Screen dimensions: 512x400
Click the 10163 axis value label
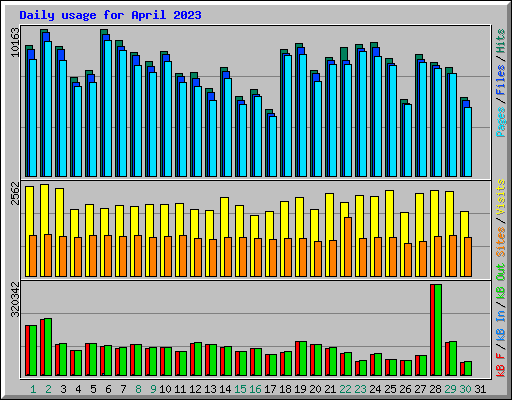pos(15,42)
